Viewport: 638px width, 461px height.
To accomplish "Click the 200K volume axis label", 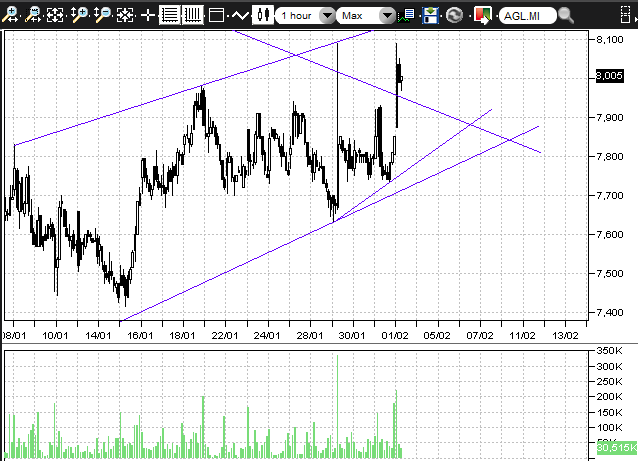I will point(609,396).
